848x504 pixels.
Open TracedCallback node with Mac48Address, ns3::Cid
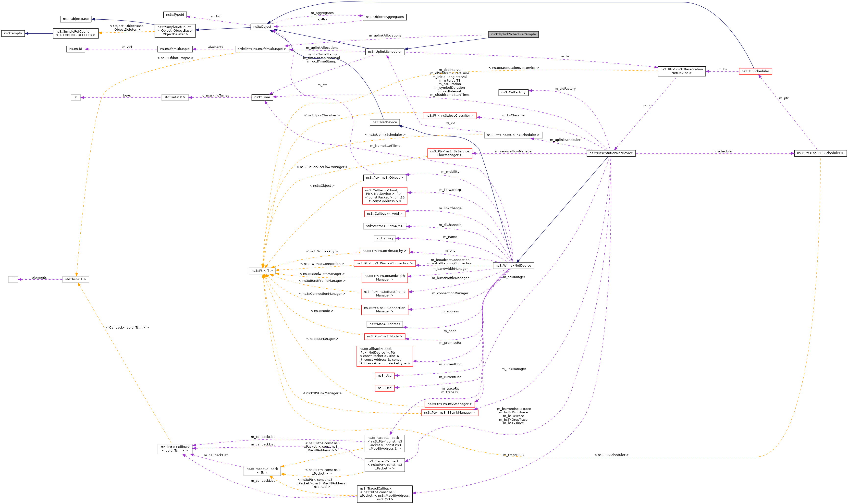384,494
